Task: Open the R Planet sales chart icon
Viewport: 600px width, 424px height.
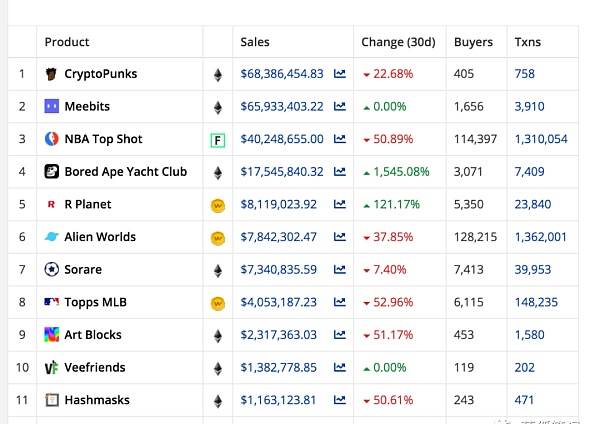Action: (x=339, y=204)
